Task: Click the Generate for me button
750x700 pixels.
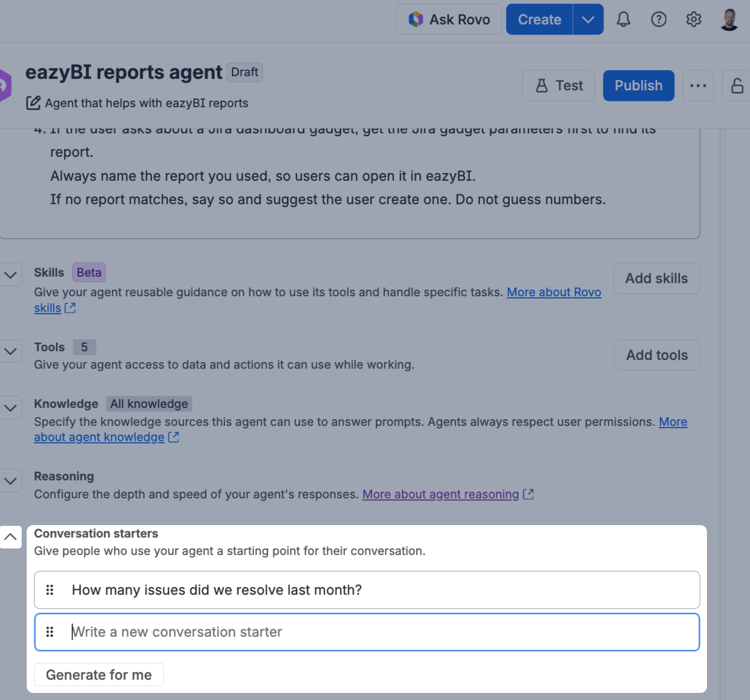Action: 99,675
